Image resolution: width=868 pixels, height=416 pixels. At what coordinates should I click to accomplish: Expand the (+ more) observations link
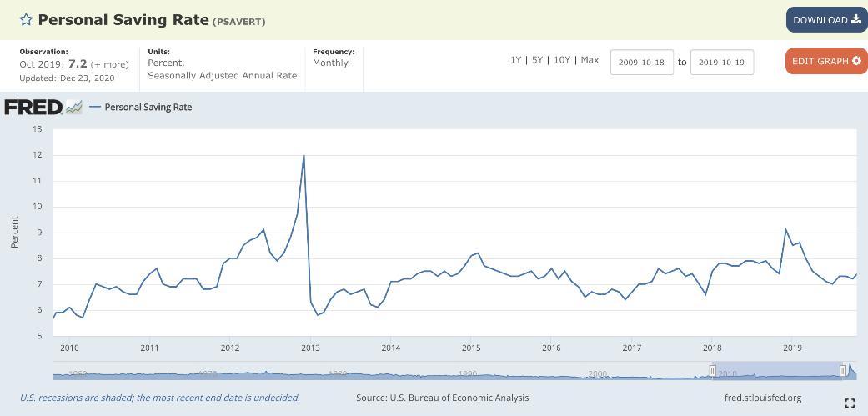(110, 64)
